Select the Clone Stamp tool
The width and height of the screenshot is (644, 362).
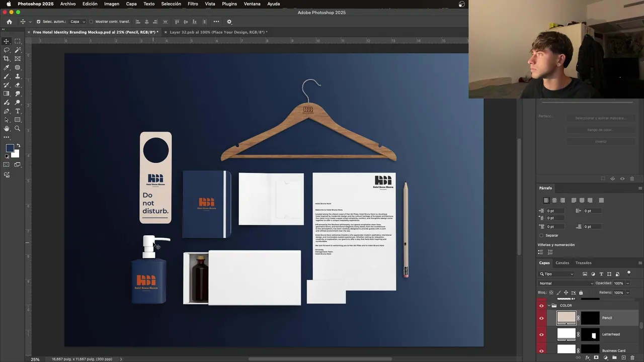coord(18,76)
